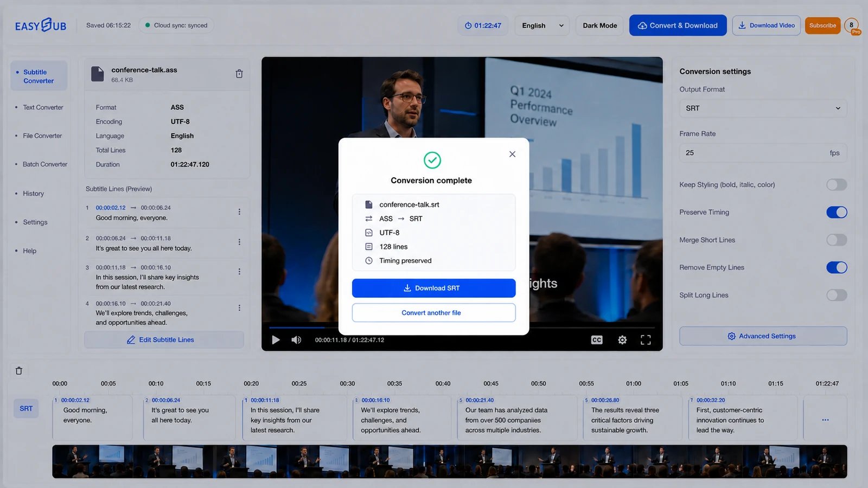Click the timeline trash icon
The height and width of the screenshot is (488, 868).
pyautogui.click(x=19, y=371)
